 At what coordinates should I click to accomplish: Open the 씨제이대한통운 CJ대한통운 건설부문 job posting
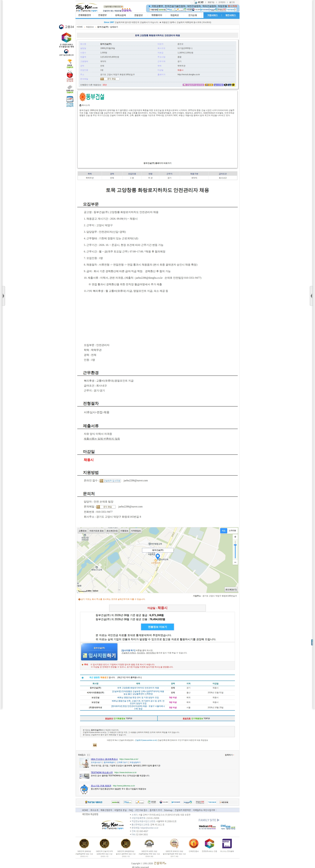138,692
